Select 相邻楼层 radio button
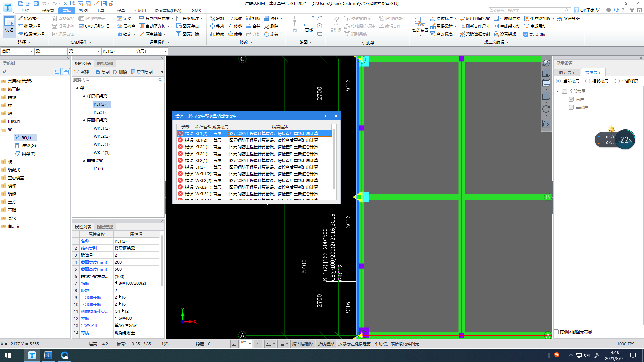Screen dimensions: 644x362 pyautogui.click(x=588, y=81)
